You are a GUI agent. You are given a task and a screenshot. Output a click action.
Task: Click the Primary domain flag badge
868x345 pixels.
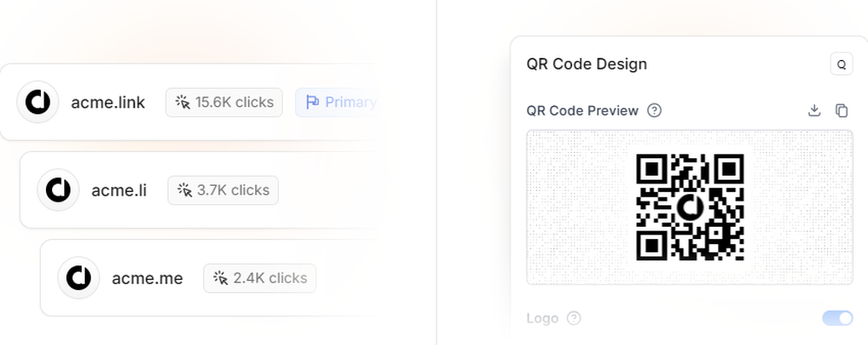(x=338, y=102)
